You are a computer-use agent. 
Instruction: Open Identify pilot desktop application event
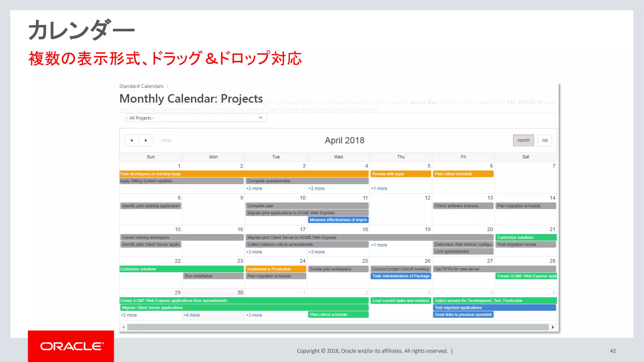point(151,206)
